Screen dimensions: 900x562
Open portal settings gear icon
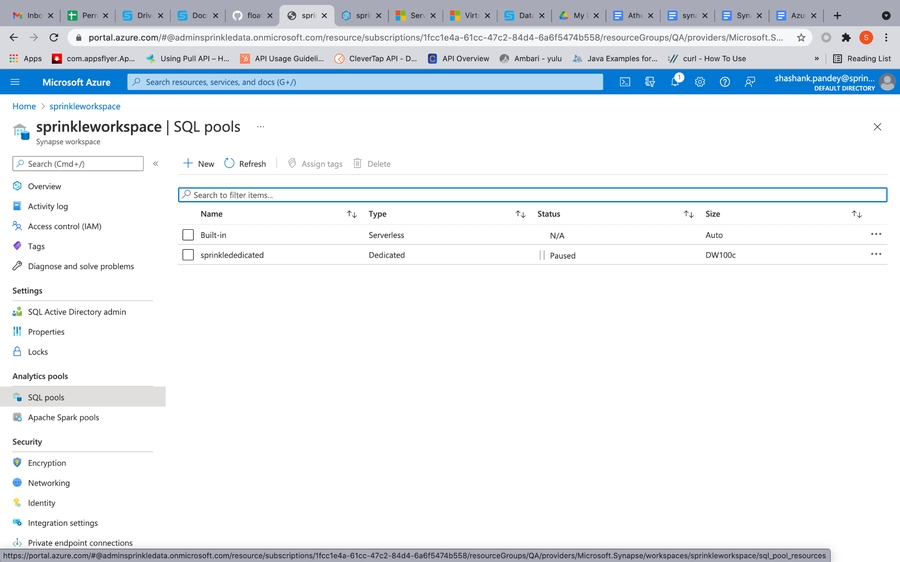click(x=700, y=82)
